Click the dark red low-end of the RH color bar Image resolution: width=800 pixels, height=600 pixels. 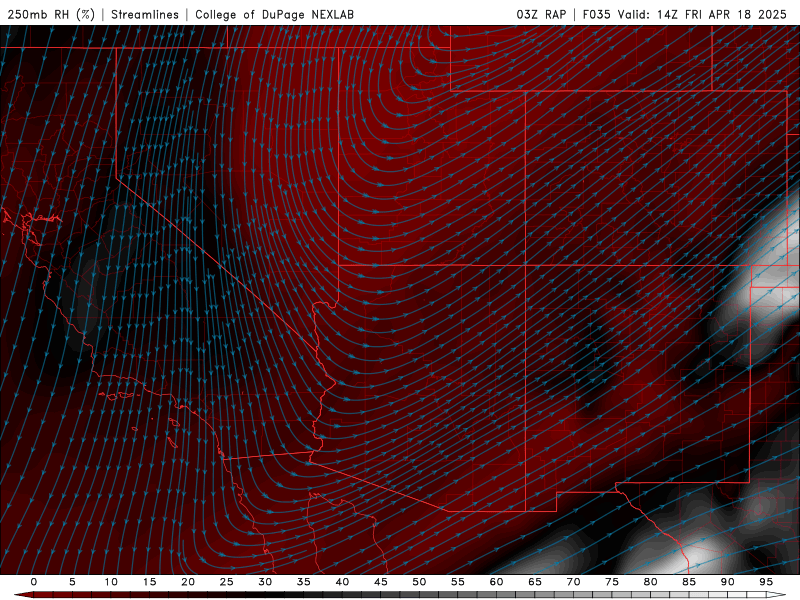pos(24,595)
